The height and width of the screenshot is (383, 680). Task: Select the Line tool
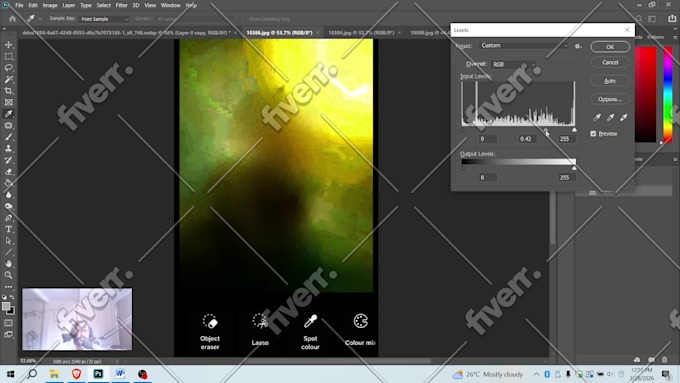pyautogui.click(x=8, y=252)
